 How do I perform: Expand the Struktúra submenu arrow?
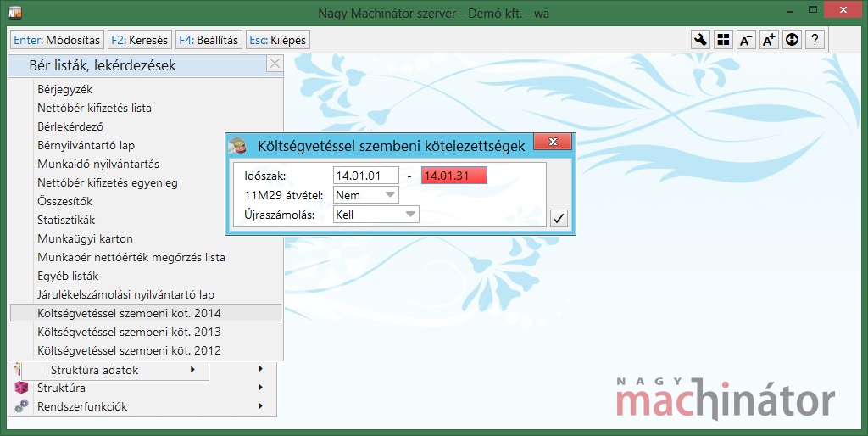(260, 388)
